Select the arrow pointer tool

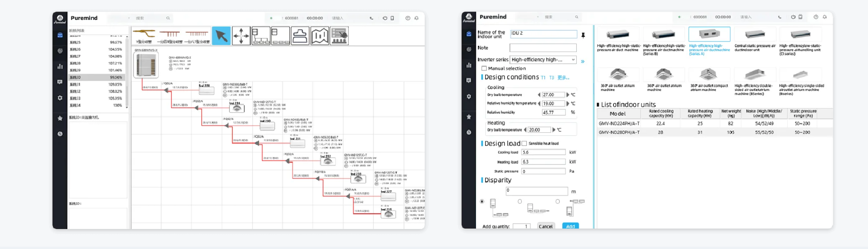[221, 36]
